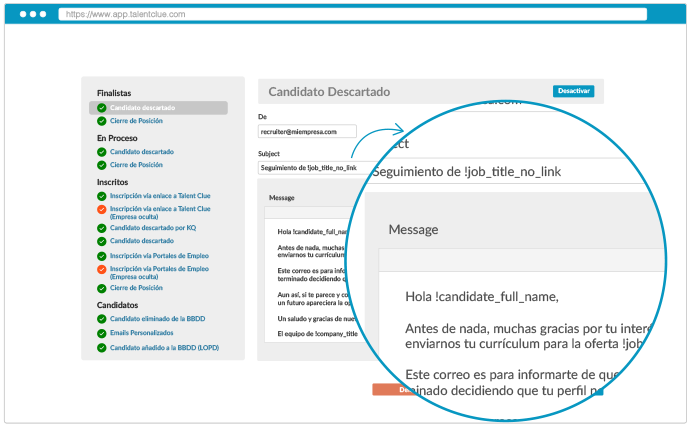Open Inscripción vía Portales de Empleo (Empresa oculta)
This screenshot has height=442, width=693.
(159, 273)
